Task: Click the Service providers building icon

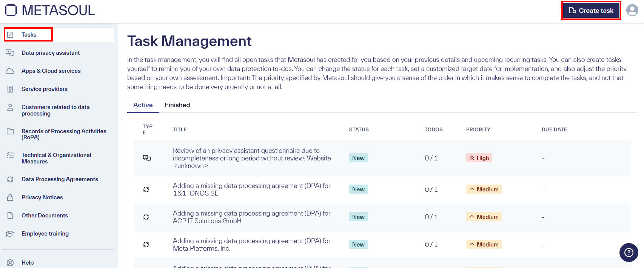Action: click(x=10, y=89)
